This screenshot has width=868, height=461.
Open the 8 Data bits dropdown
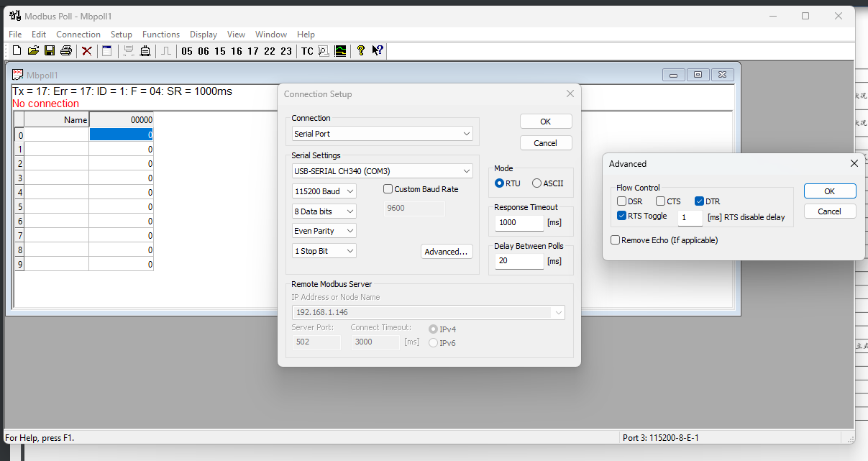coord(324,211)
